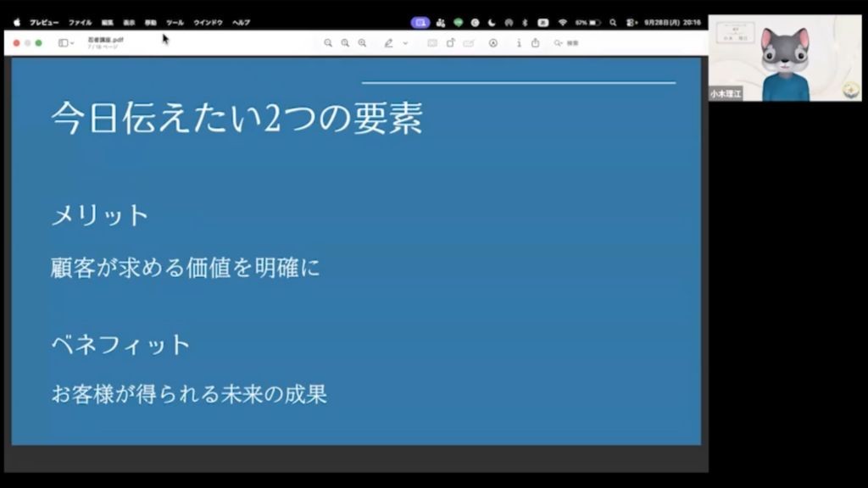Open the 編集 menu
The image size is (868, 488).
[108, 23]
